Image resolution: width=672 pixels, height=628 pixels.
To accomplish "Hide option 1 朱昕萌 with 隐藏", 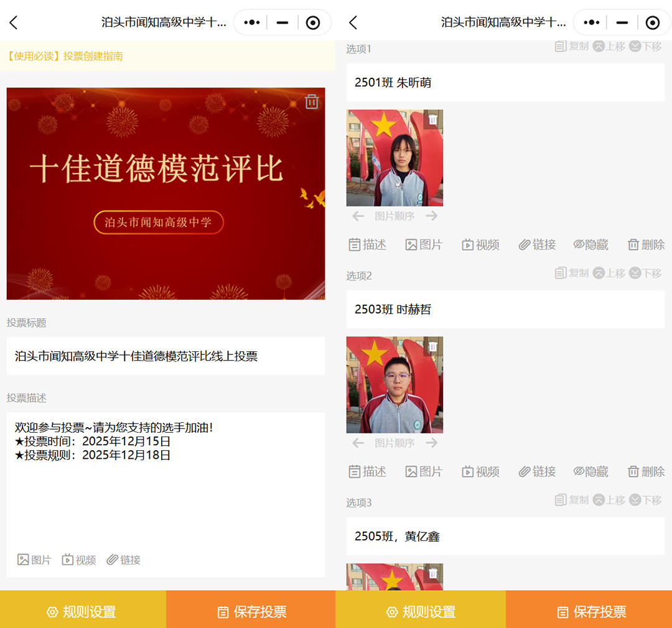I will tap(590, 244).
